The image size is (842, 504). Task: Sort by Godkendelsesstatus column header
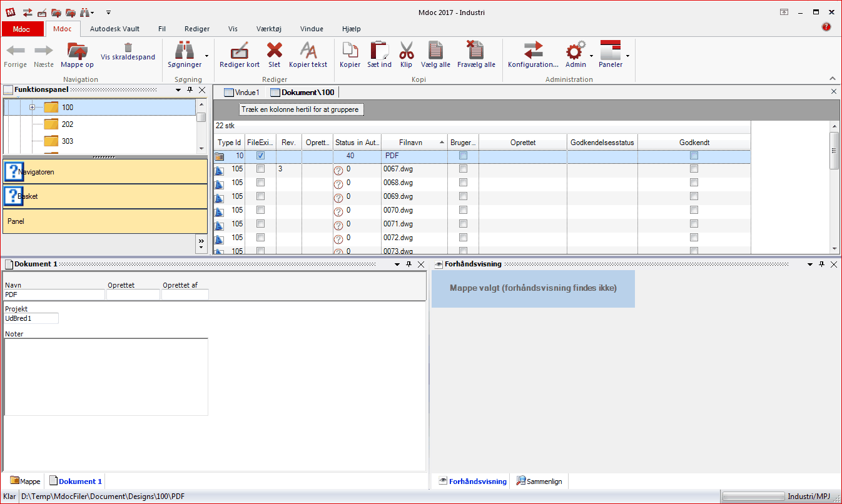[x=602, y=143]
